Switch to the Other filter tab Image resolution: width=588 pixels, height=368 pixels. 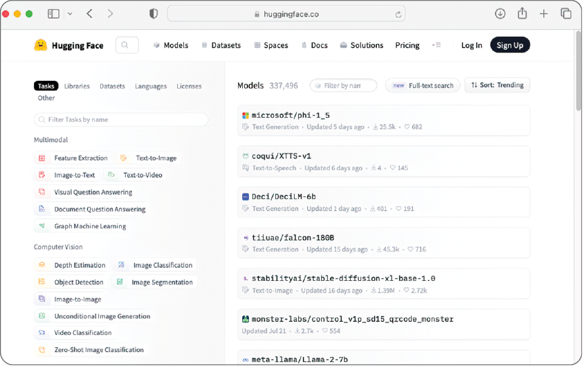pos(46,98)
